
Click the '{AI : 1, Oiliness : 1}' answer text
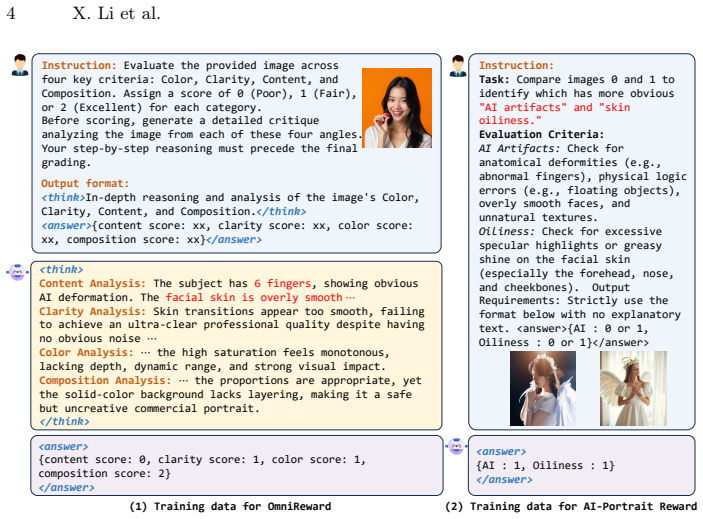545,465
